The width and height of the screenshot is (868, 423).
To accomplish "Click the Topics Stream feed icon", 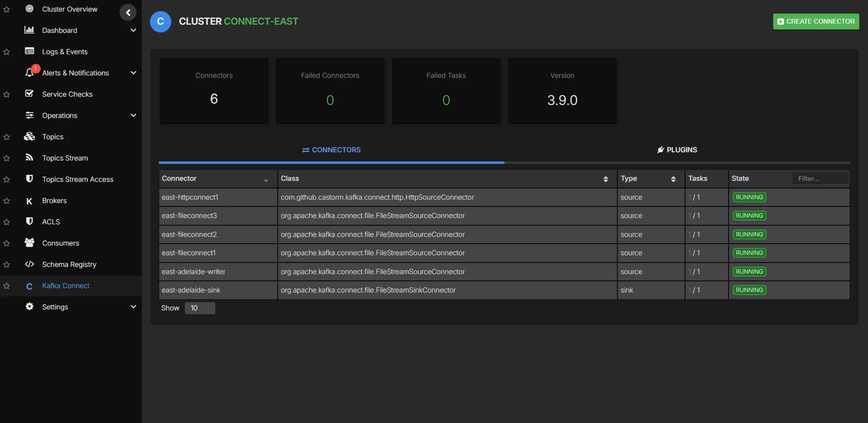I will 30,158.
